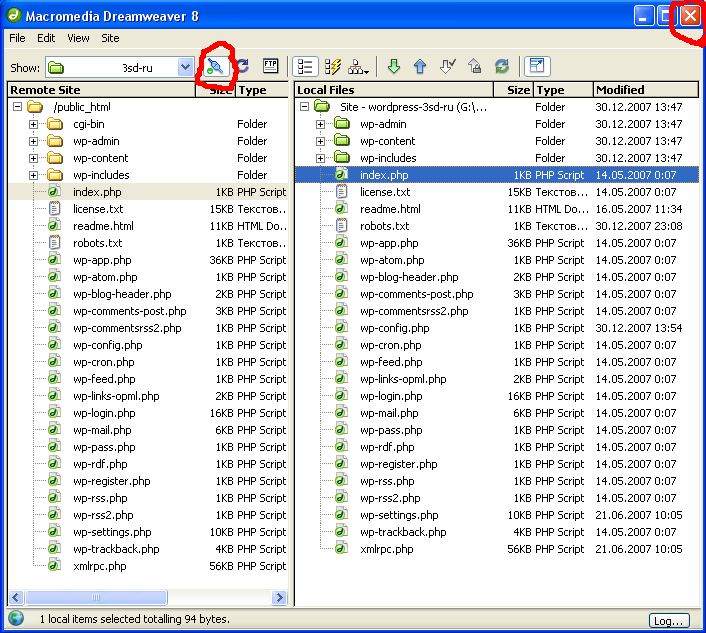This screenshot has width=706, height=633.
Task: Collapse the local Site wordpress-3sd-ru root
Action: pos(304,107)
